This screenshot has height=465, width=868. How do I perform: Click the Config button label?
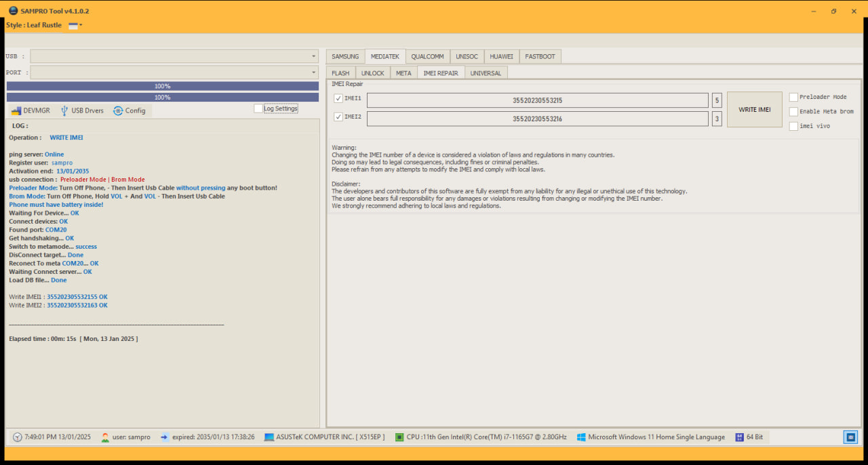(x=135, y=110)
